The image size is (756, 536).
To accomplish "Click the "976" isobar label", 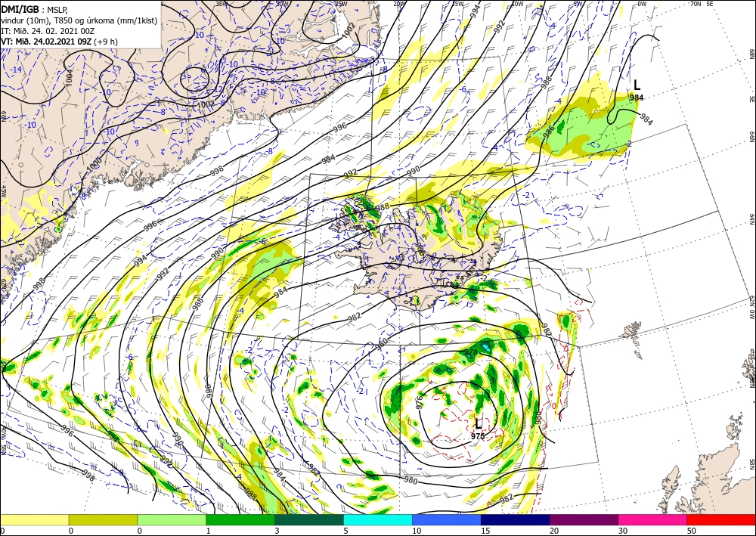I will point(420,401).
